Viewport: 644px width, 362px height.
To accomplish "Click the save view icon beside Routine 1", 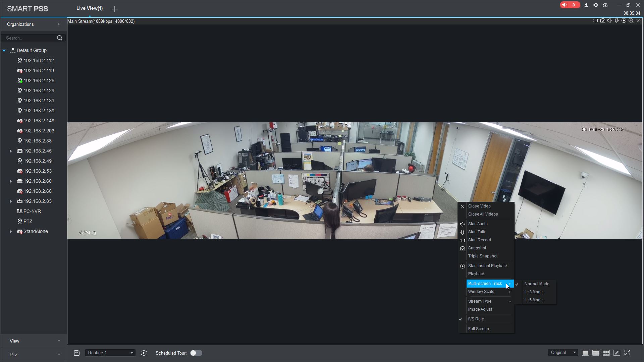I will pos(77,353).
